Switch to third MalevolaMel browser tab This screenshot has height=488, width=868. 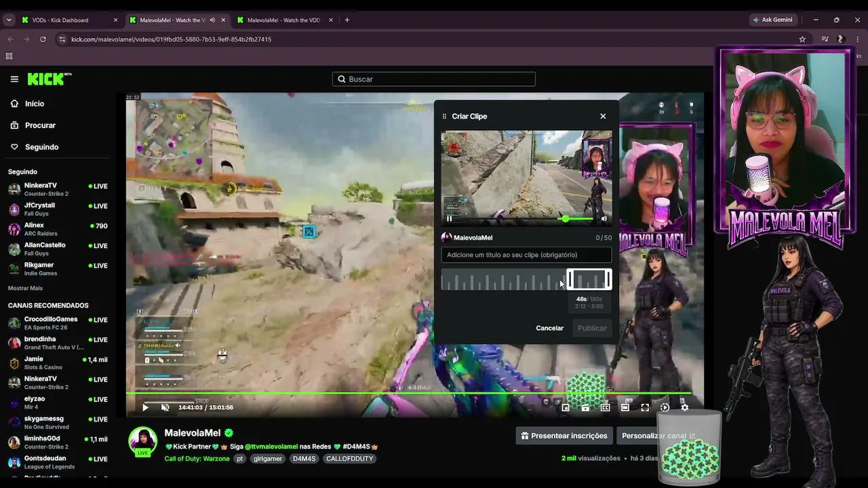283,20
